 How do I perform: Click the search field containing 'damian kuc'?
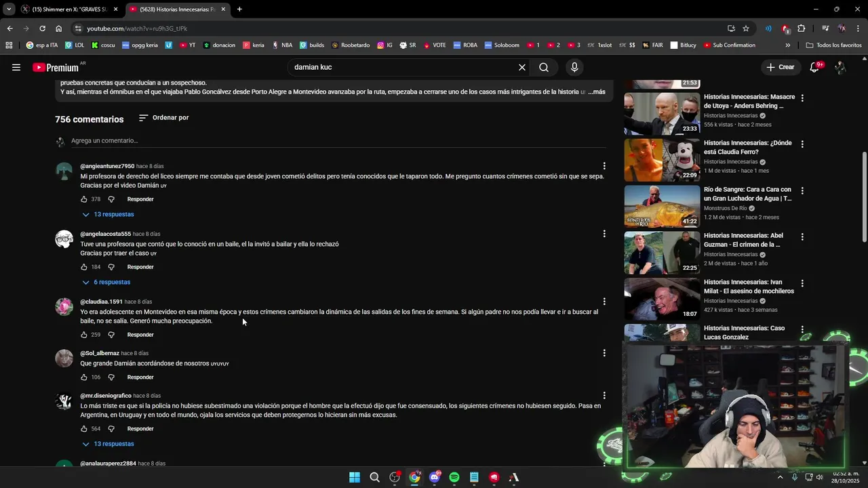point(403,67)
